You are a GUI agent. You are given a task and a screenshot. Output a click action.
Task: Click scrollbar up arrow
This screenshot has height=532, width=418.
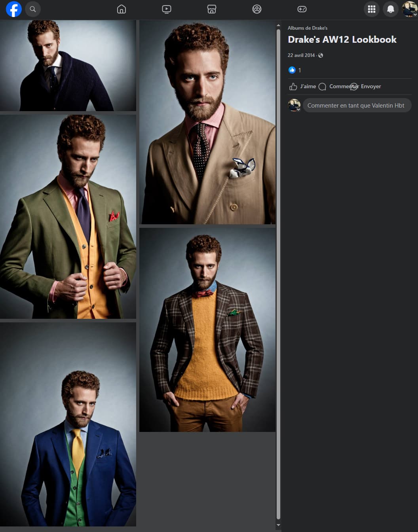pyautogui.click(x=278, y=25)
